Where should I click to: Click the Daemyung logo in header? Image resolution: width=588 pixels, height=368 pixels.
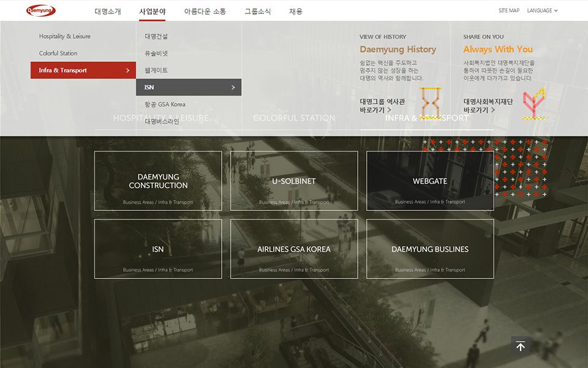(x=41, y=10)
